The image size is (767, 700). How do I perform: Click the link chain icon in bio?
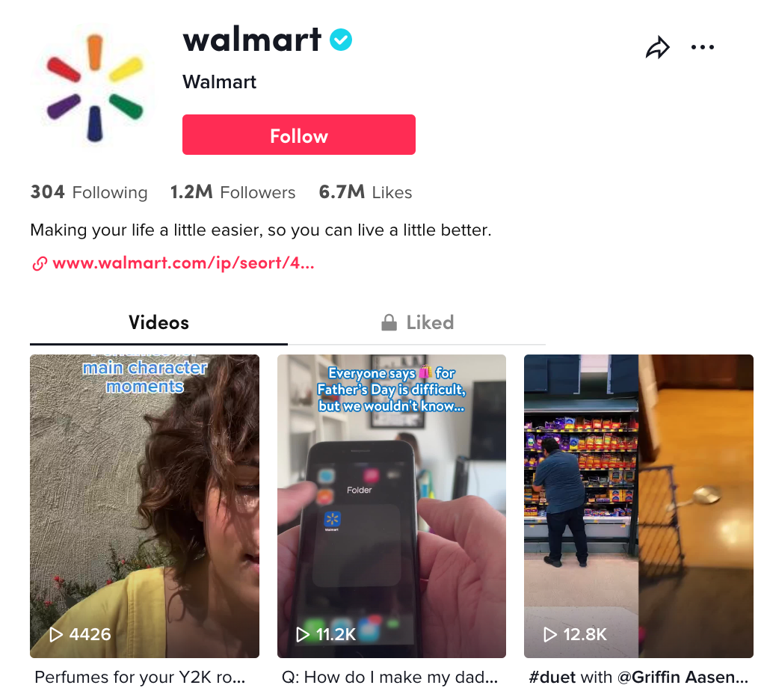(40, 263)
